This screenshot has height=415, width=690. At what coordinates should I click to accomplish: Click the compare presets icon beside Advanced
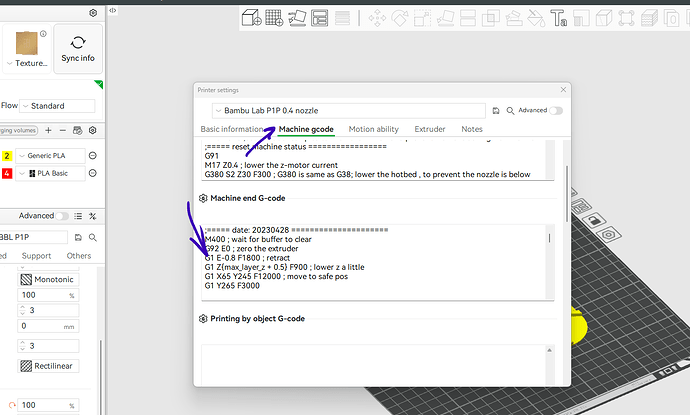(x=92, y=216)
